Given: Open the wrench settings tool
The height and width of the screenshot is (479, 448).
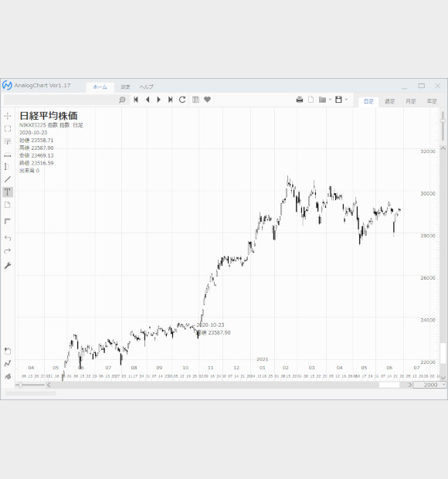Looking at the screenshot, I should (x=8, y=266).
